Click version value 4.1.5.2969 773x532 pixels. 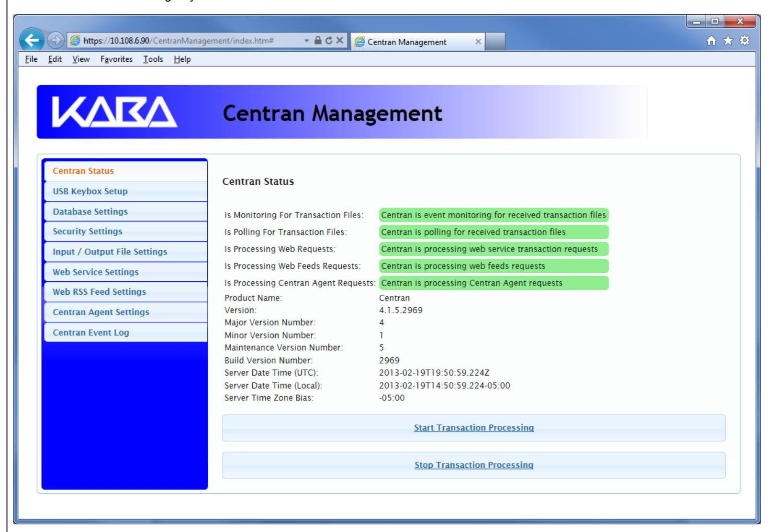coord(401,310)
